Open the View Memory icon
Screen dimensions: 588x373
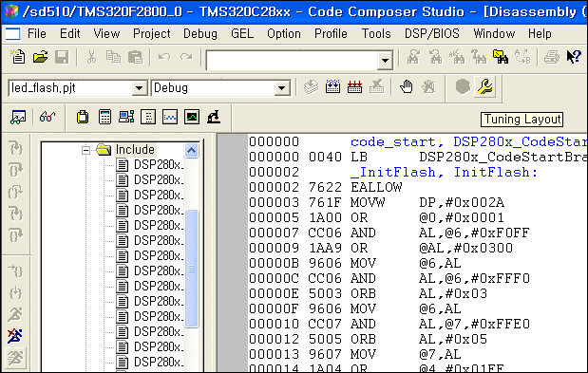pyautogui.click(x=148, y=118)
